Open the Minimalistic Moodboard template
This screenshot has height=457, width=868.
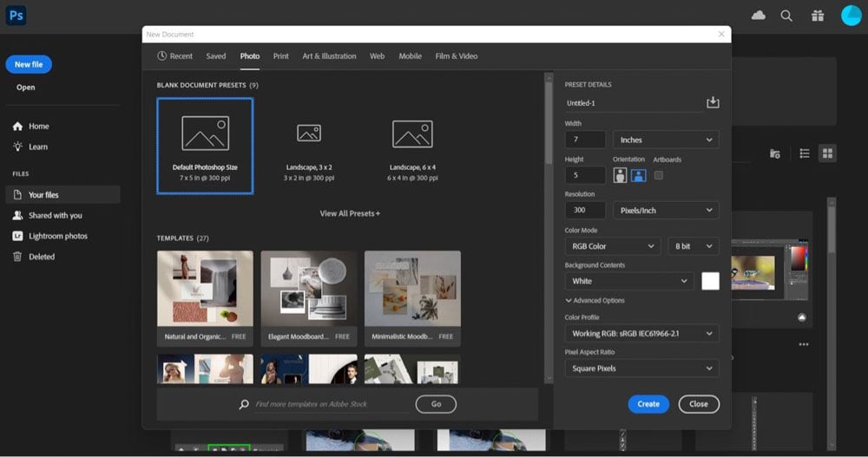point(412,298)
